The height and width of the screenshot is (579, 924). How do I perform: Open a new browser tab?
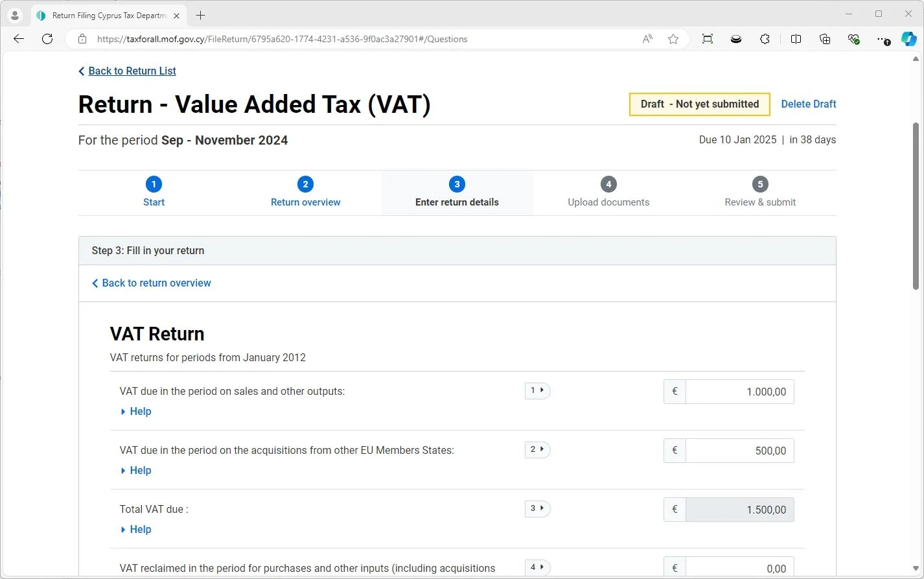point(201,16)
